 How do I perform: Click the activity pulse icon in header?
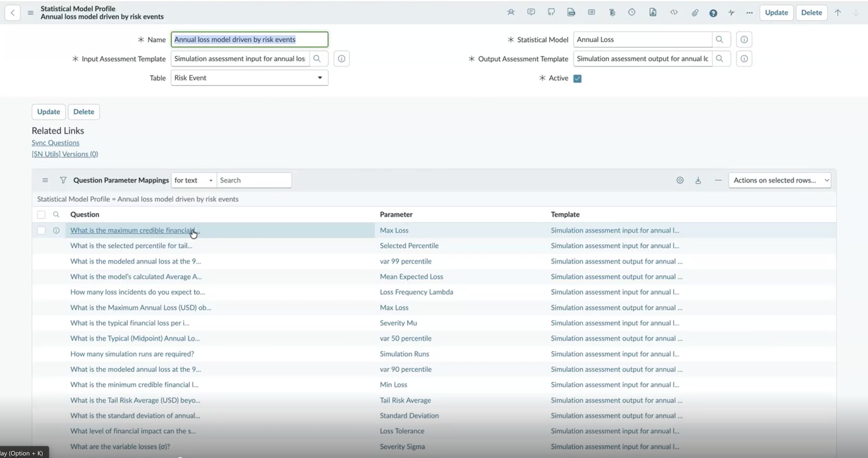coord(731,13)
